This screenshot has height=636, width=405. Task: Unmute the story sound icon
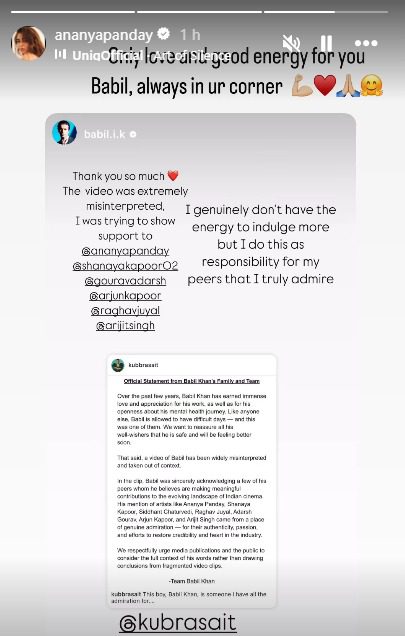[x=291, y=43]
